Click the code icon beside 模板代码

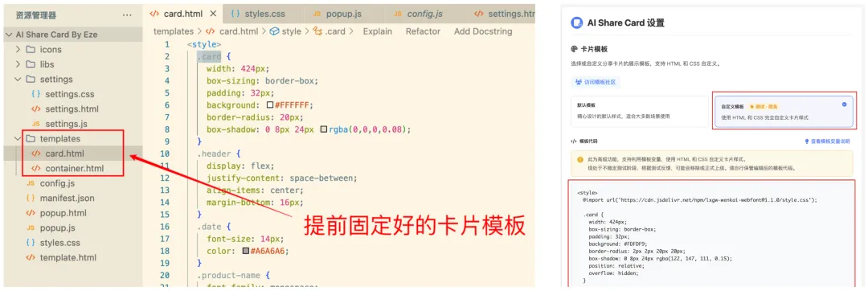point(574,141)
